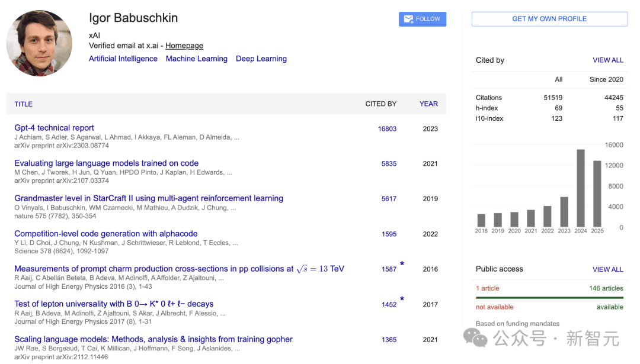
Task: Click the Cited By column header
Action: tap(381, 104)
